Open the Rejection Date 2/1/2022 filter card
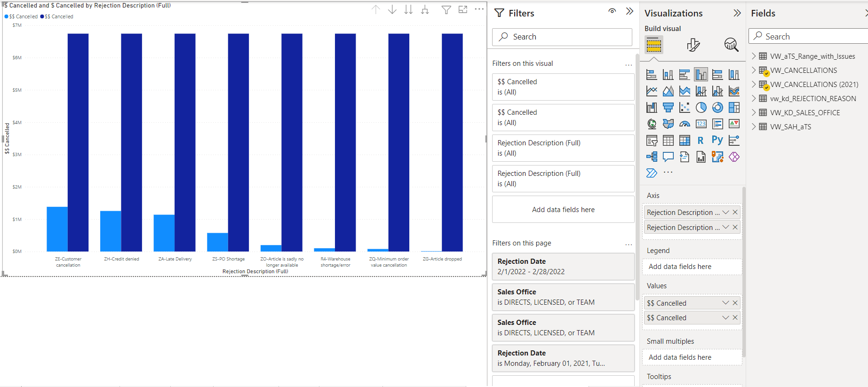The width and height of the screenshot is (868, 387). click(563, 267)
